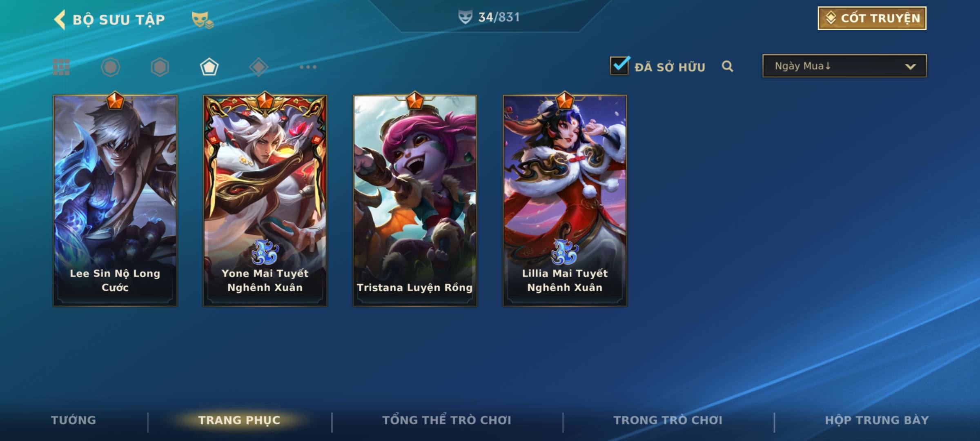Switch to Tổng Thể Trò Chơi tab
Viewport: 980px width, 441px height.
(x=447, y=420)
